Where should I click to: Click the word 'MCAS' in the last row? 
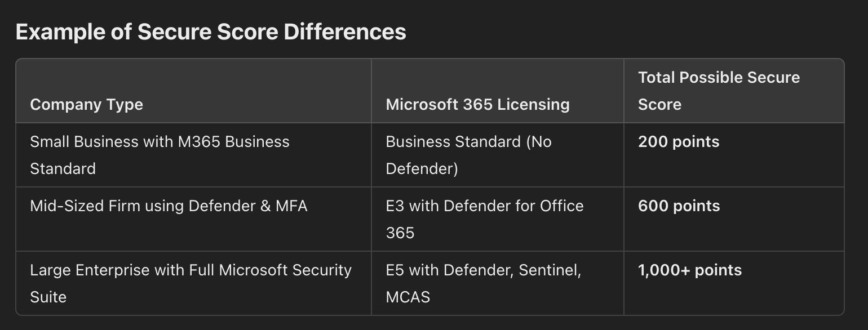pos(408,297)
